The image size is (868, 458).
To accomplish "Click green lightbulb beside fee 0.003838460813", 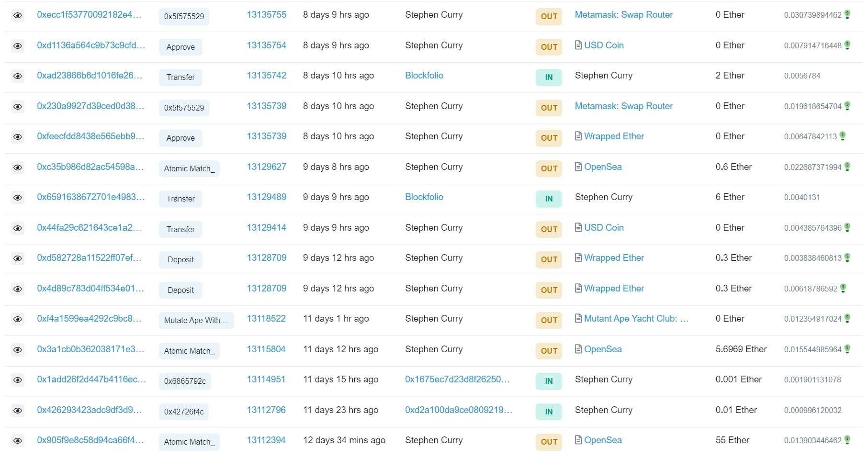I will (847, 257).
